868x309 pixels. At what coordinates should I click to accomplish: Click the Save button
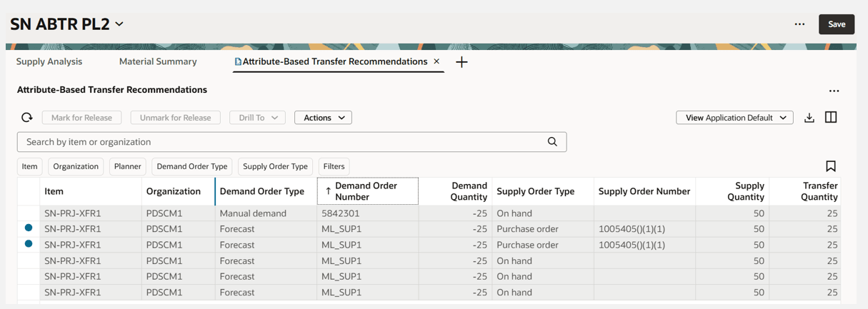pos(837,24)
